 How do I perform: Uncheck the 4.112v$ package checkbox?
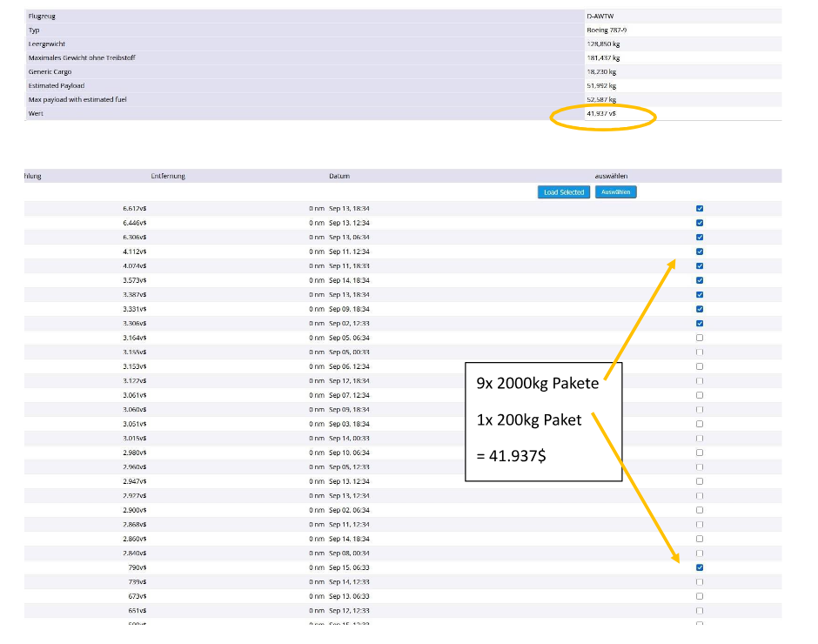click(700, 252)
